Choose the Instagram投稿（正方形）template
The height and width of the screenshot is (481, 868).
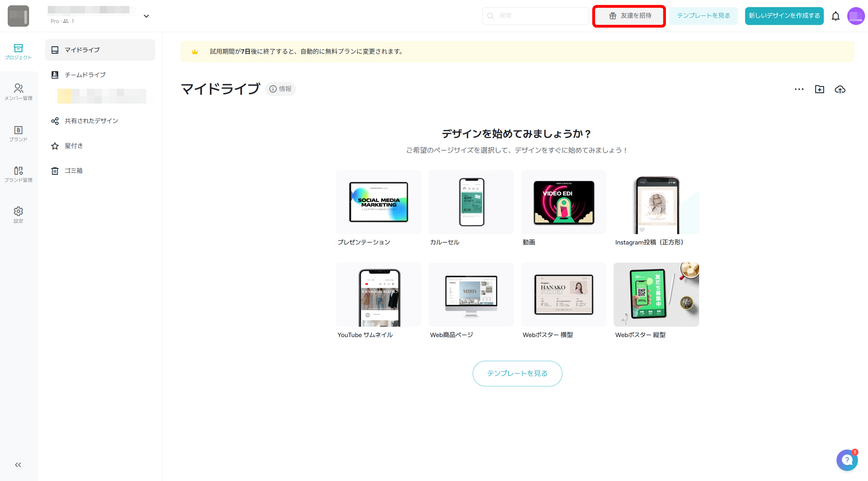point(656,202)
